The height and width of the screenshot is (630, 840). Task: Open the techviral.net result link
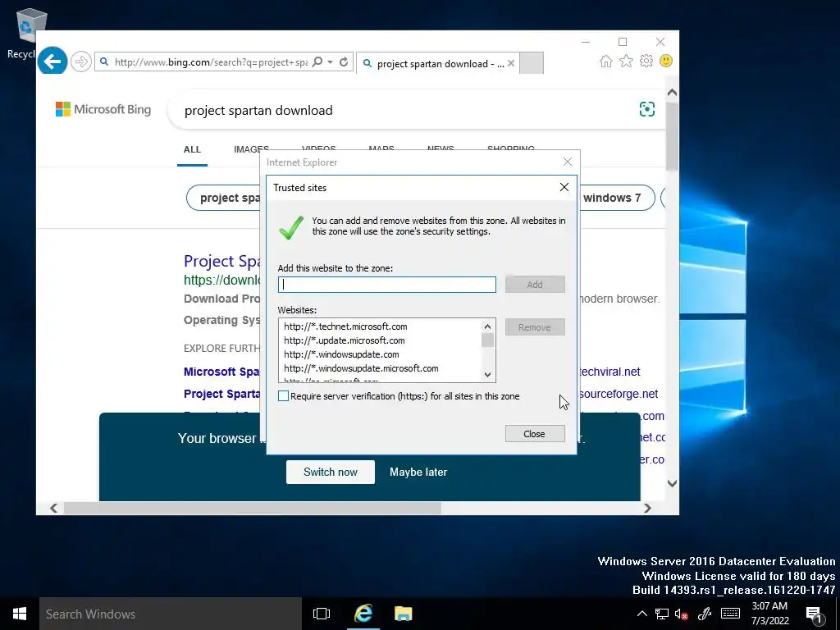tap(609, 372)
